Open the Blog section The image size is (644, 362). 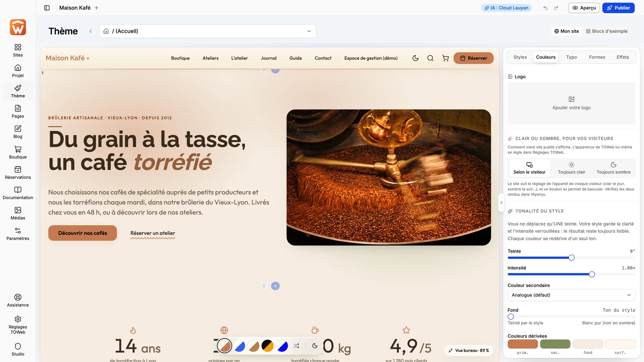coord(18,132)
